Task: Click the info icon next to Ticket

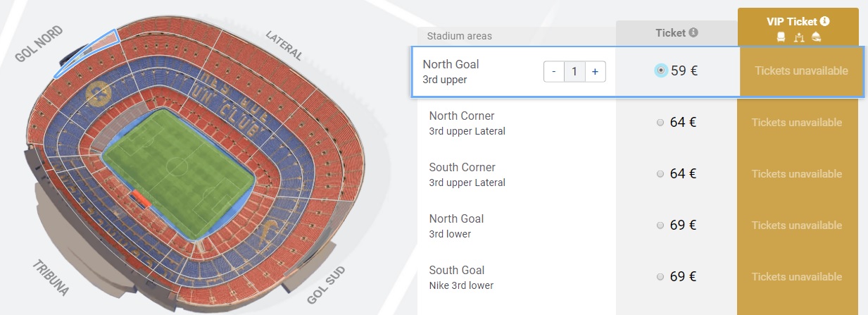Action: [693, 32]
